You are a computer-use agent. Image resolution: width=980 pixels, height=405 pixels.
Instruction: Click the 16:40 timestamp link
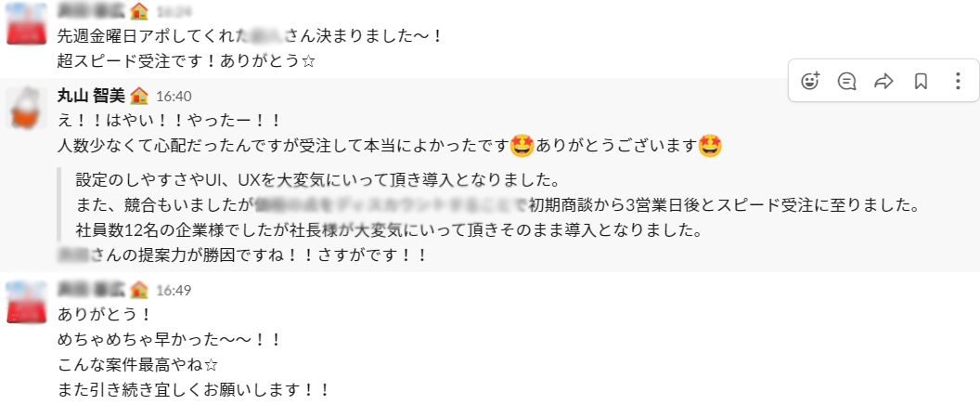pyautogui.click(x=174, y=97)
